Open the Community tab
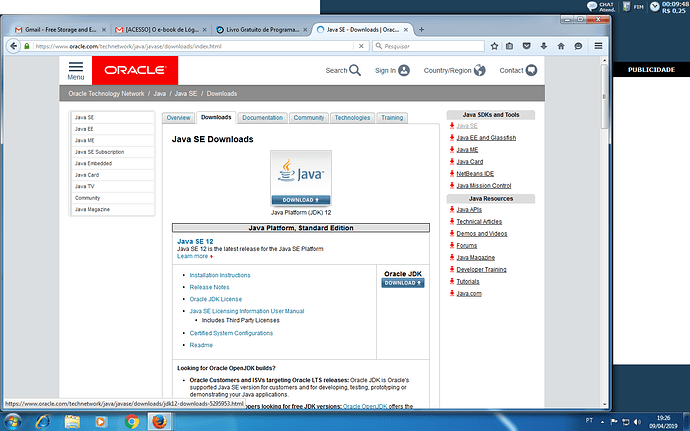Screen dimensions: 690x431 (309, 118)
